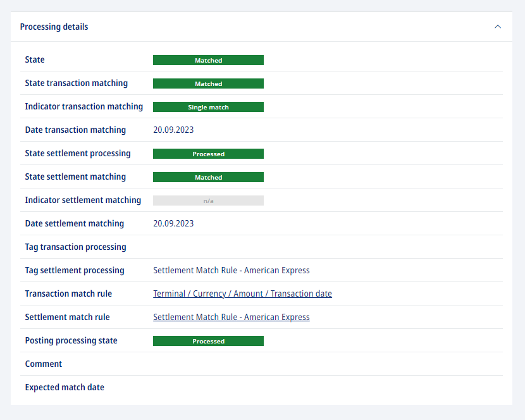Select the Date settlement matching value 20.09.2023
Viewport: 525px width, 420px height.
[173, 223]
